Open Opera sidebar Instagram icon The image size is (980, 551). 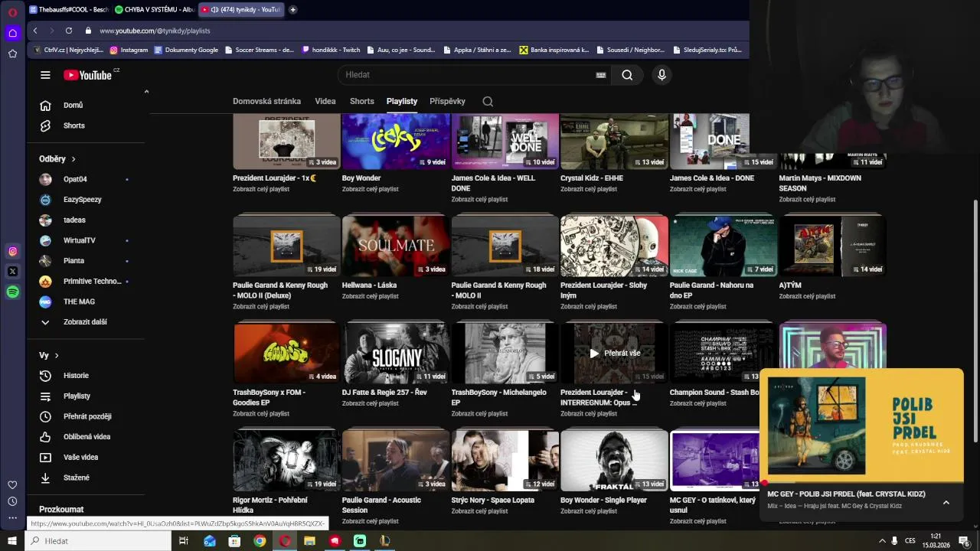click(x=12, y=251)
